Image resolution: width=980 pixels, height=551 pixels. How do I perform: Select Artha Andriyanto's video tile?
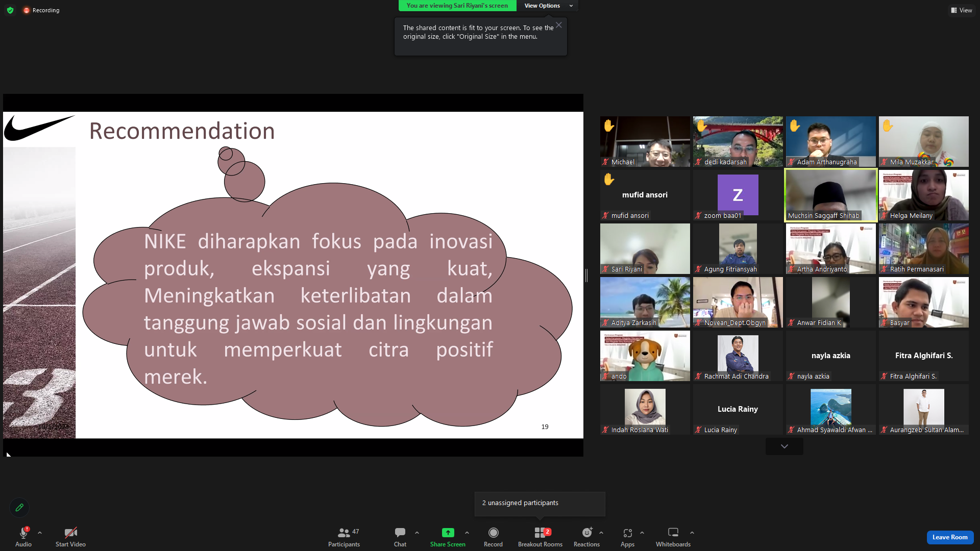coord(831,248)
